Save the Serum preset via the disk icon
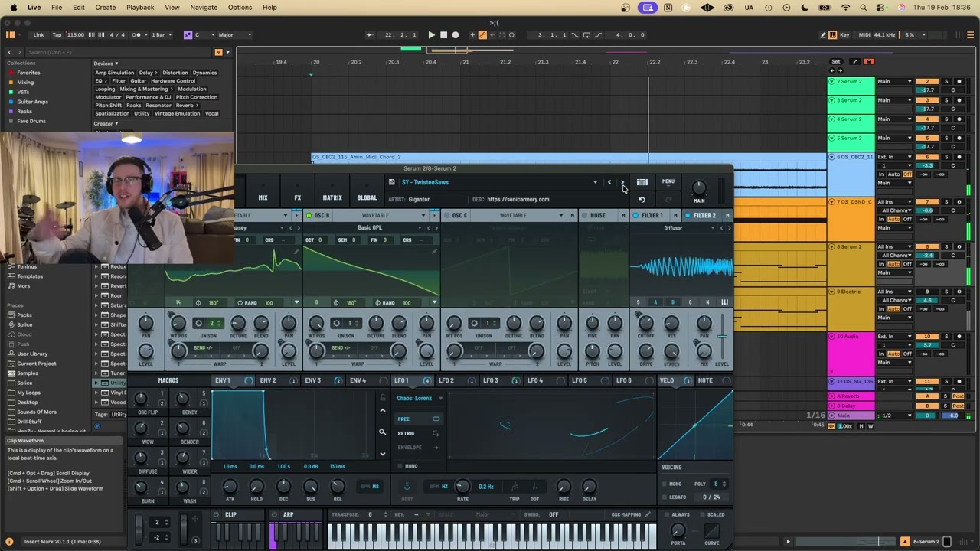This screenshot has width=980, height=551. [392, 182]
